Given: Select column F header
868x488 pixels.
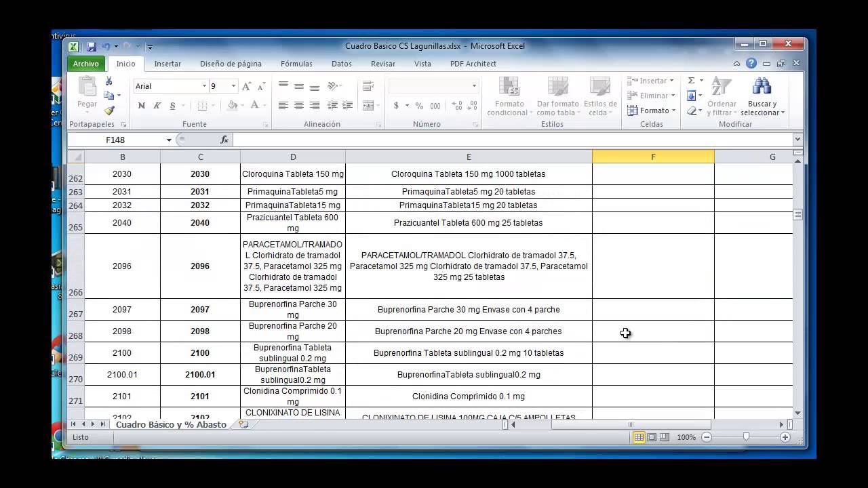Looking at the screenshot, I should tap(653, 157).
